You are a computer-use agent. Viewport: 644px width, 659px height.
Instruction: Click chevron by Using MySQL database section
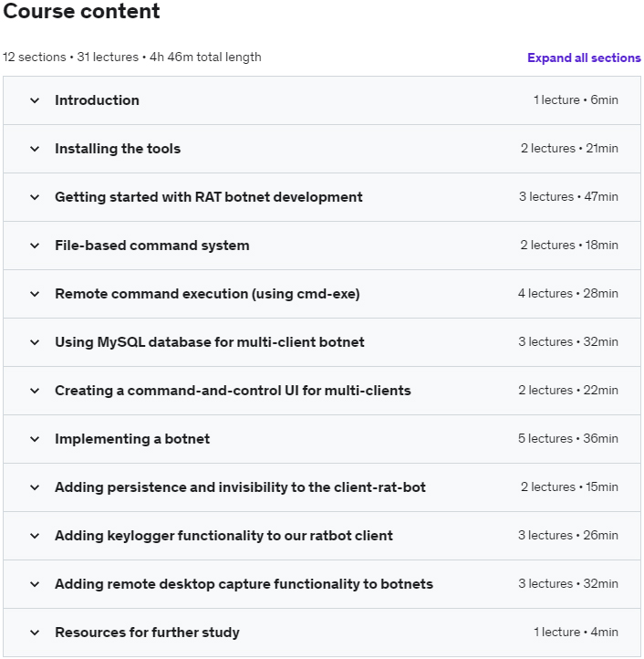coord(35,342)
